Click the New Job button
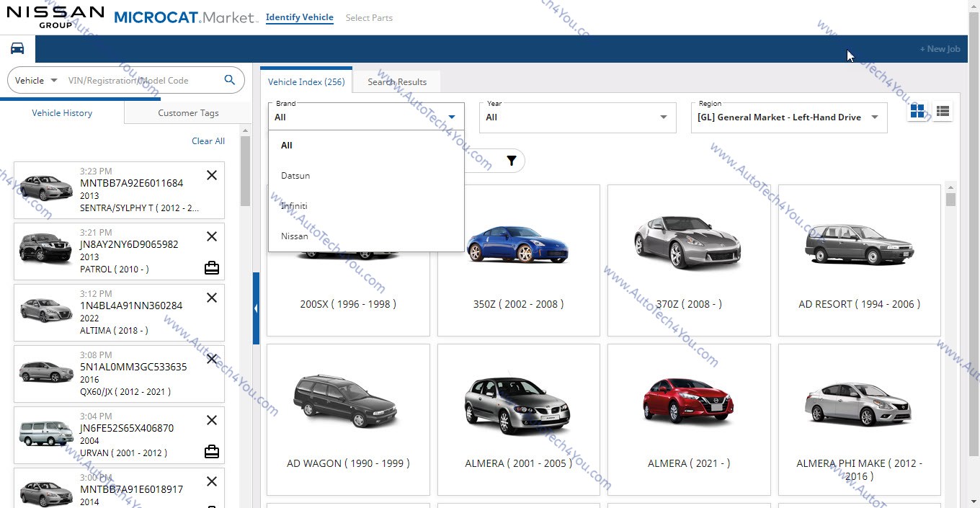 click(x=940, y=49)
